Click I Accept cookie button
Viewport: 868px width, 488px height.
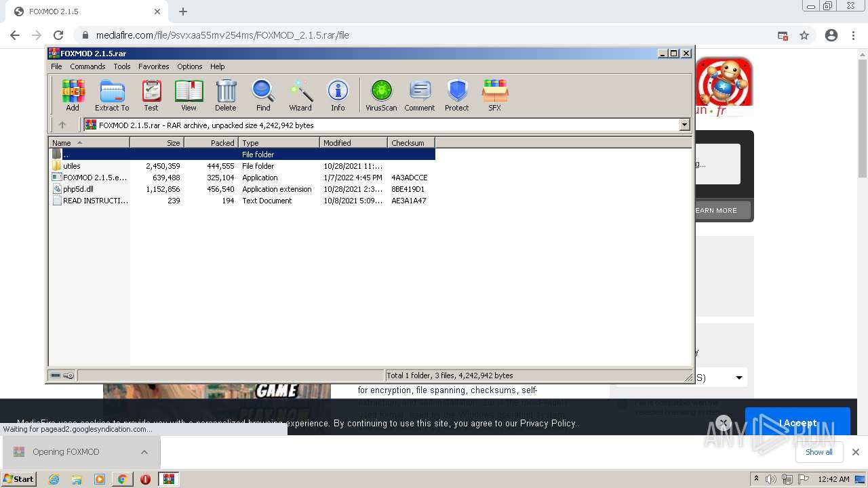[x=797, y=422]
